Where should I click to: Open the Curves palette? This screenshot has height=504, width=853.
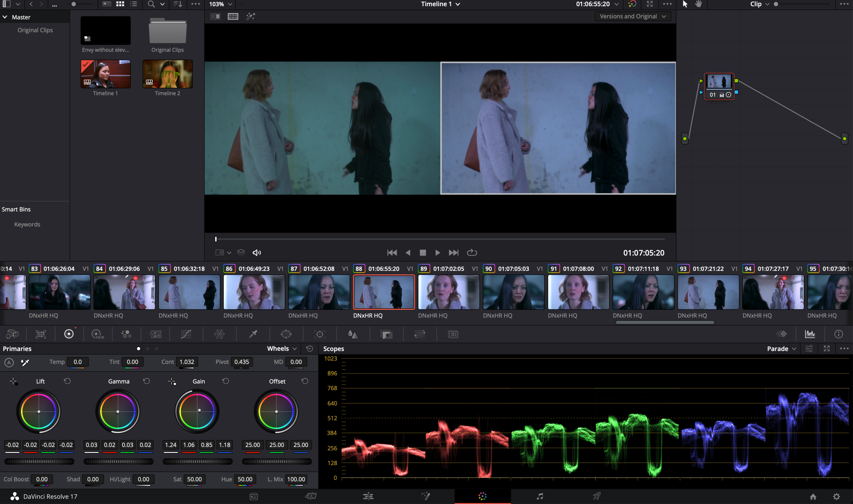click(186, 334)
